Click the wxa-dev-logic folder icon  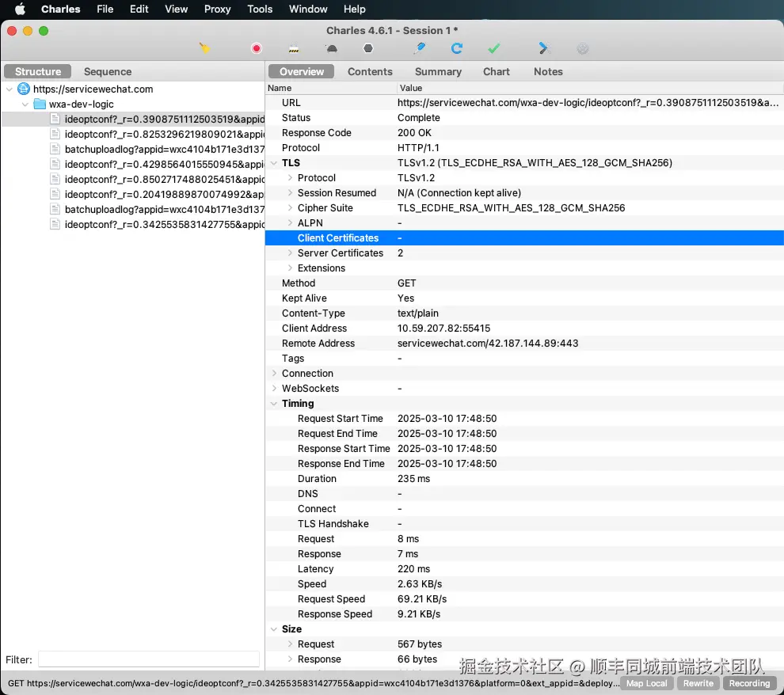[40, 104]
